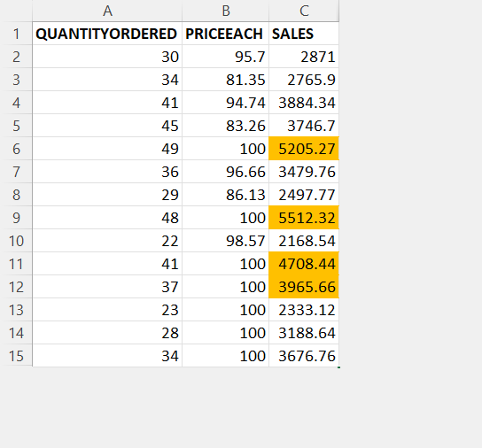
Task: Select highlighted cell with 5512.32
Action: point(304,218)
